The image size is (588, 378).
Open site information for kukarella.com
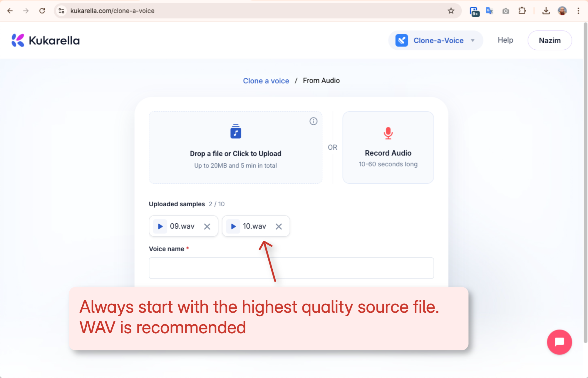coord(61,11)
